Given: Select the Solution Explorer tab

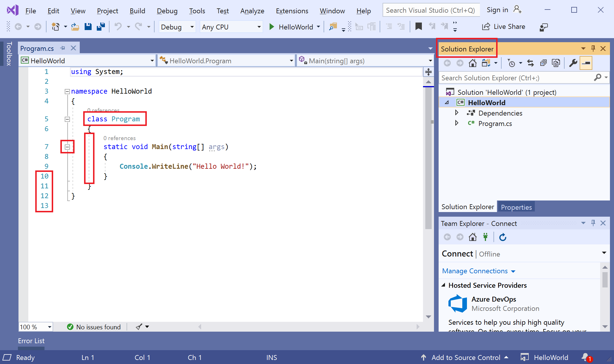Looking at the screenshot, I should (467, 207).
